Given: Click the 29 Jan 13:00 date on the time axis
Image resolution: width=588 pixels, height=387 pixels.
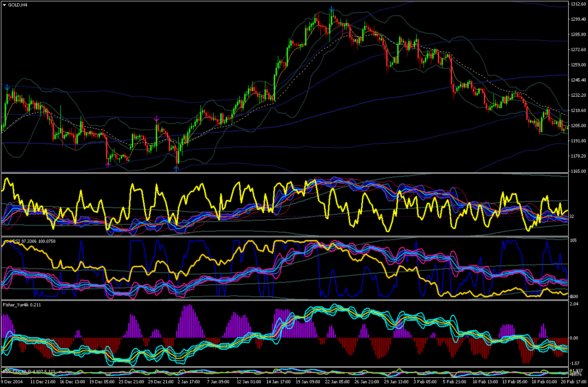Looking at the screenshot, I should [396, 382].
